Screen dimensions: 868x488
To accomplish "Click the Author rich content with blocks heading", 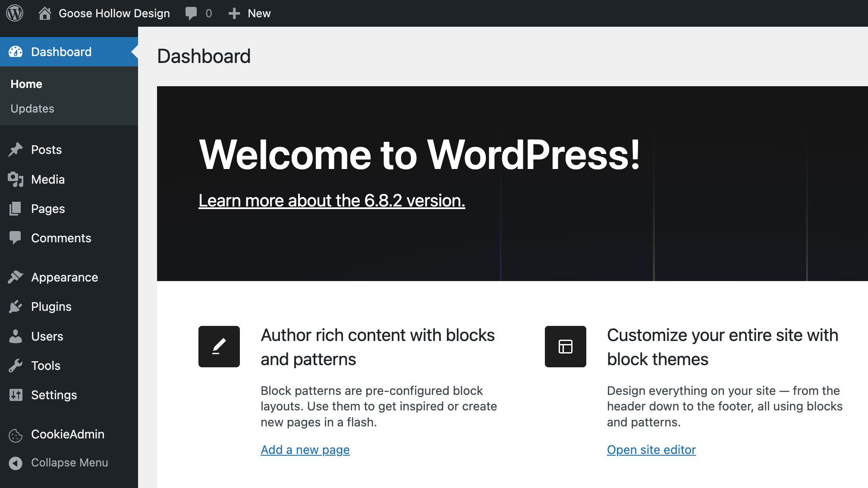I will (378, 347).
